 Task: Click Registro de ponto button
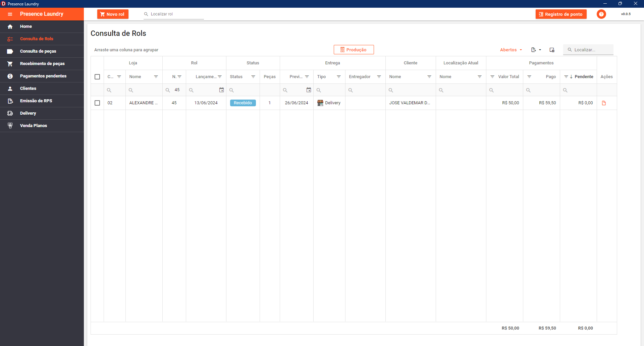(561, 14)
